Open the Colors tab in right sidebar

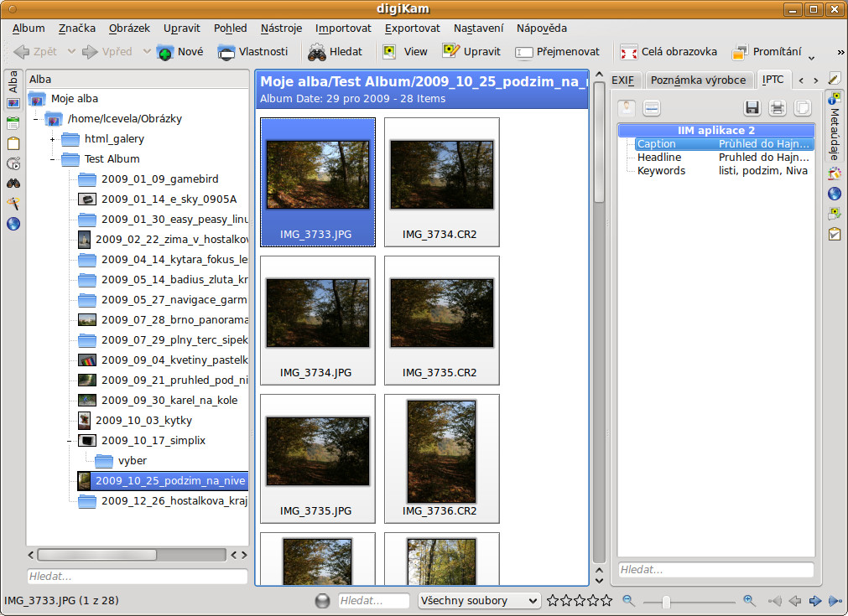point(835,173)
